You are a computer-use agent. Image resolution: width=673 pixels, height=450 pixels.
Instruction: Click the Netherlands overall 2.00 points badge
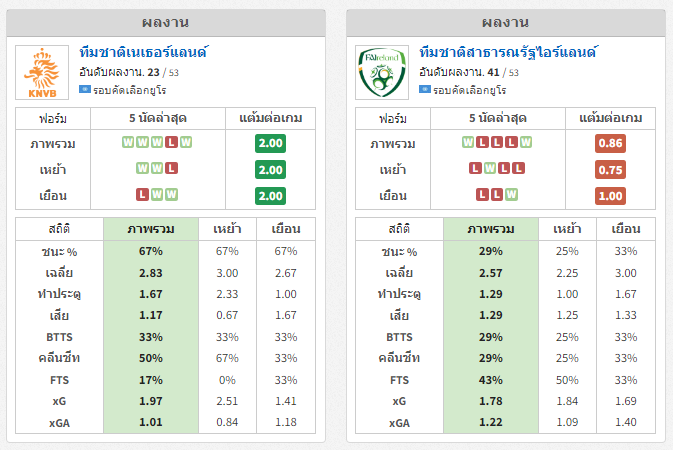click(270, 143)
